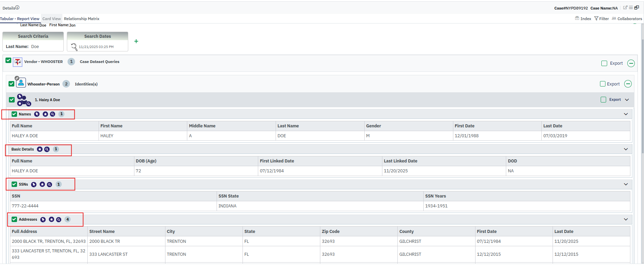Viewport: 644px width, 267px height.
Task: Click the pin icon in Addresses header
Action: [x=43, y=220]
